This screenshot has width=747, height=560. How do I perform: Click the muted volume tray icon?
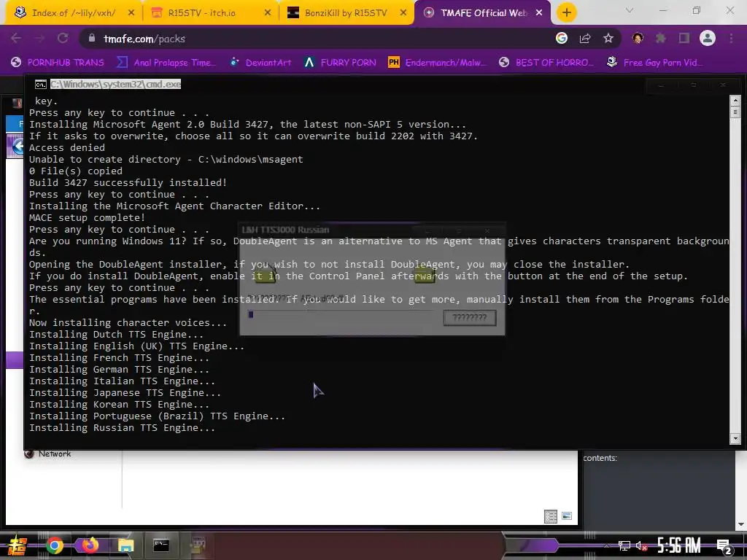point(641,545)
